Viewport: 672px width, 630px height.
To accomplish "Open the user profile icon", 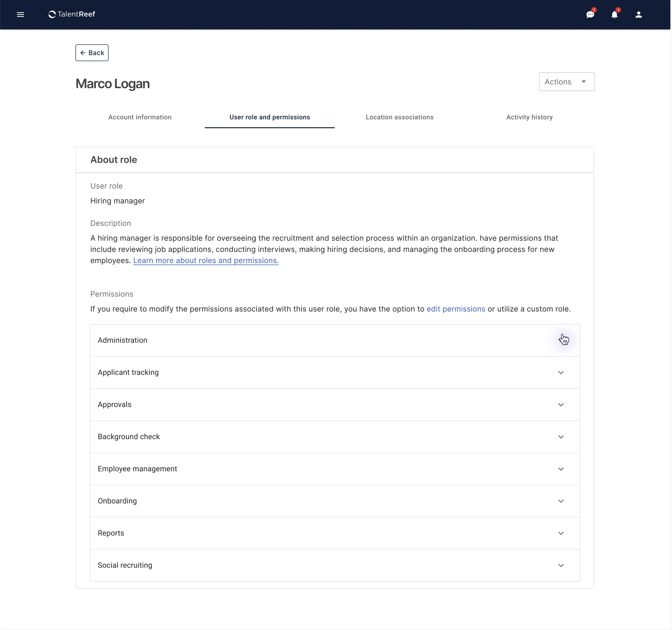I will tap(638, 15).
